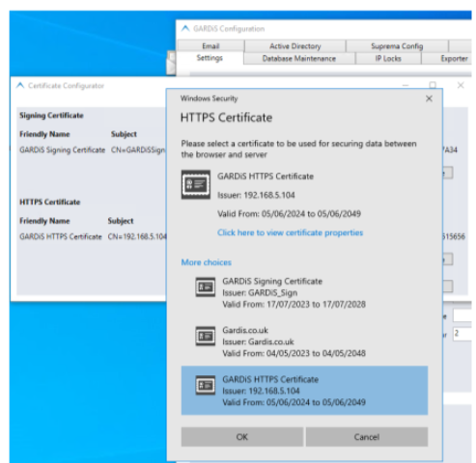Click the selected GARDiS HTTPS Certificate large icon

pyautogui.click(x=196, y=184)
